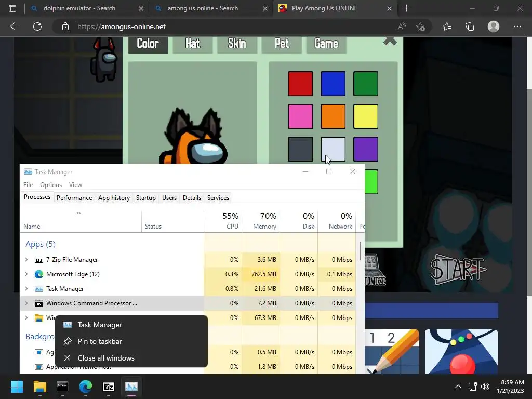Pick the yellow color swatch
Image resolution: width=532 pixels, height=399 pixels.
(x=366, y=116)
